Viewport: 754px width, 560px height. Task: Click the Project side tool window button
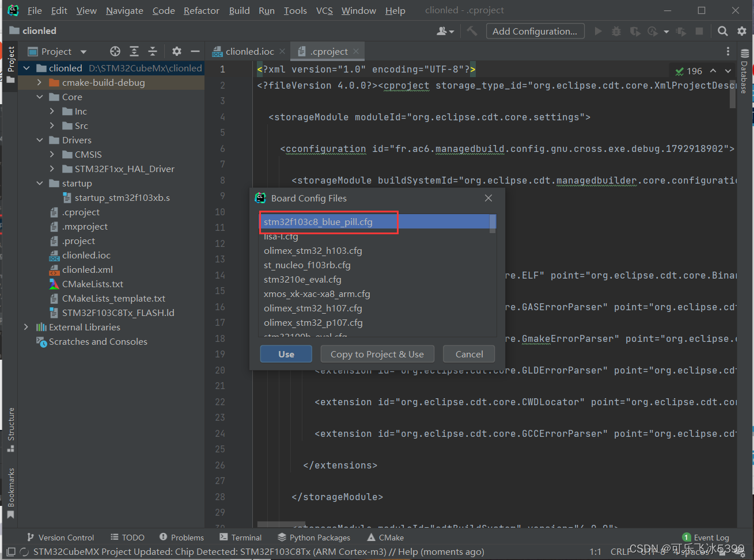10,64
